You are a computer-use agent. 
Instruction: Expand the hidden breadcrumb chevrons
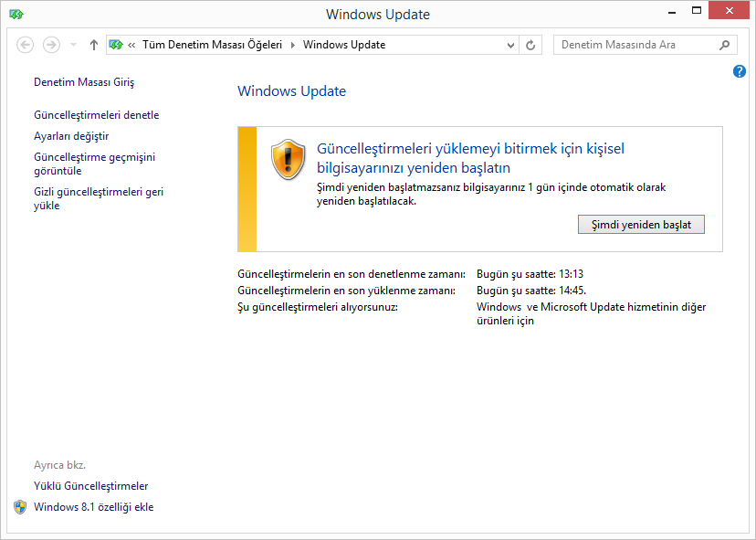point(131,45)
